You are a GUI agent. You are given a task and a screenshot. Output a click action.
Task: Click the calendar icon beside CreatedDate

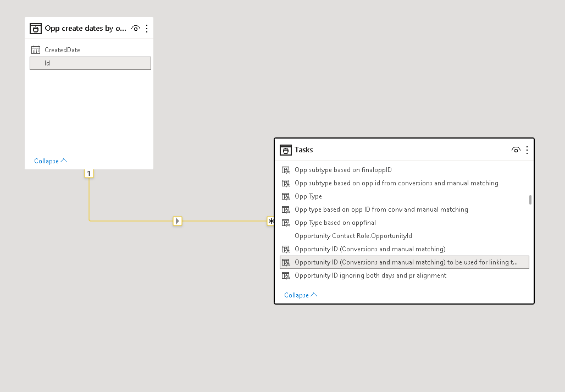(x=36, y=49)
